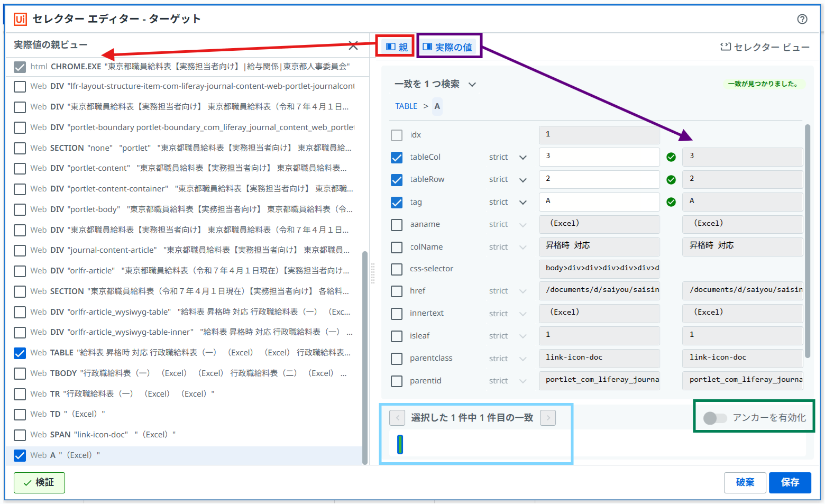Check Web DIV journal-content-article checkbox
825x504 pixels.
[20, 251]
